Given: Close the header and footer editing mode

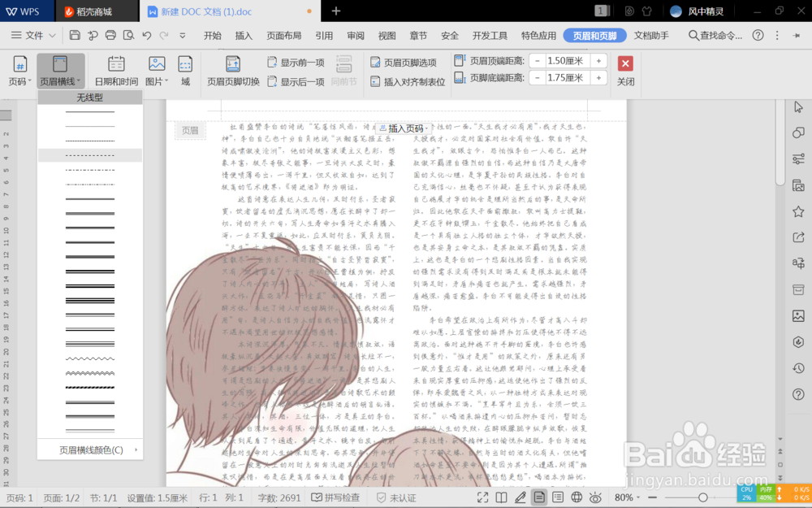Looking at the screenshot, I should click(624, 63).
